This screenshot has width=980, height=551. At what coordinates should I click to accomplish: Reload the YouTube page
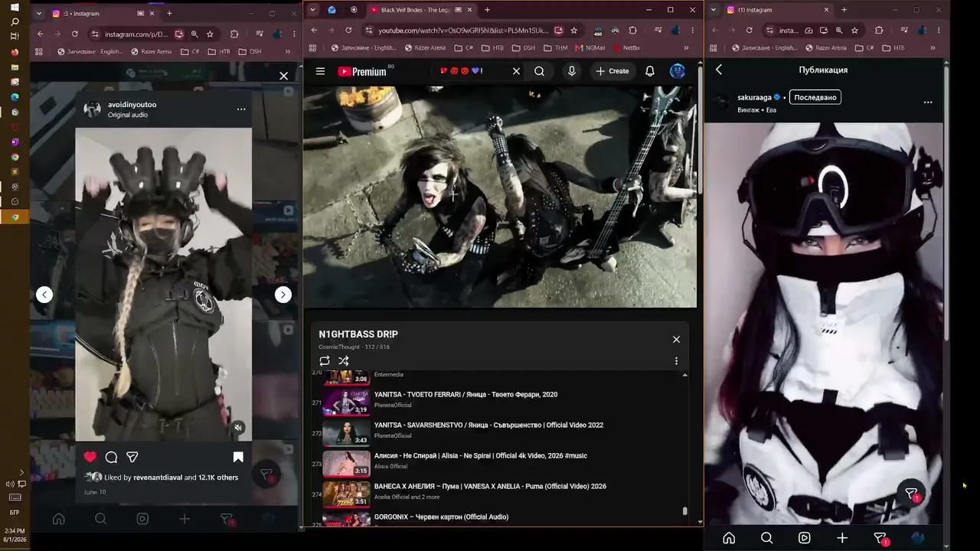[x=348, y=30]
